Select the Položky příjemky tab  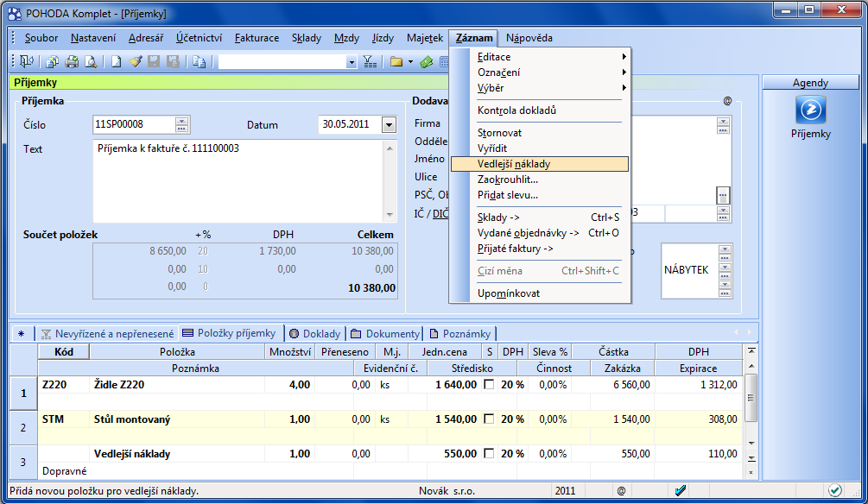[231, 333]
